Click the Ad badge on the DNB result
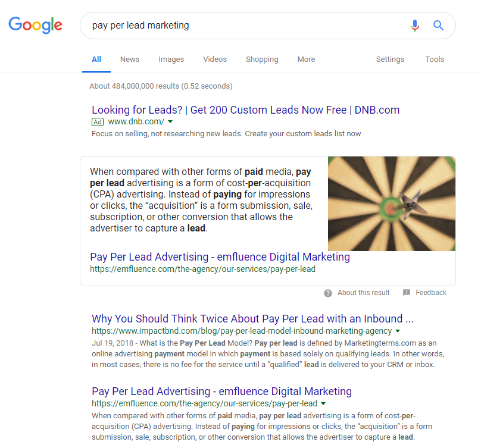Viewport: 481px width, 448px height. pos(98,122)
